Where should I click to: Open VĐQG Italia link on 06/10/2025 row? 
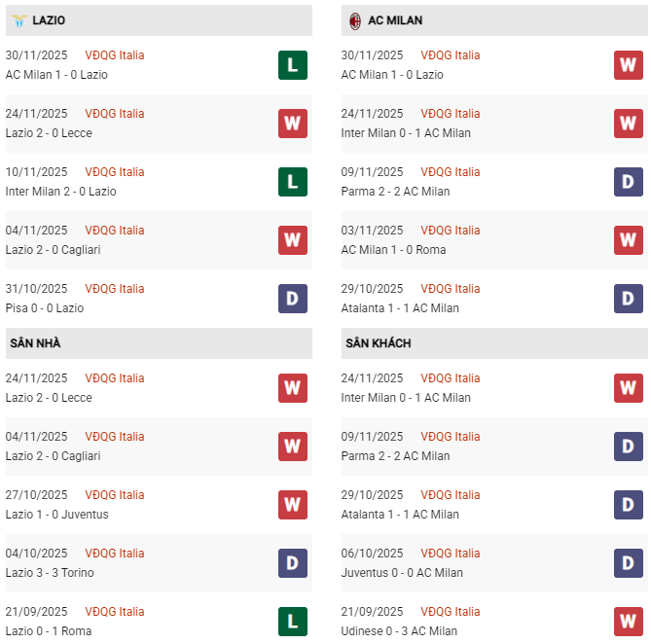(450, 554)
